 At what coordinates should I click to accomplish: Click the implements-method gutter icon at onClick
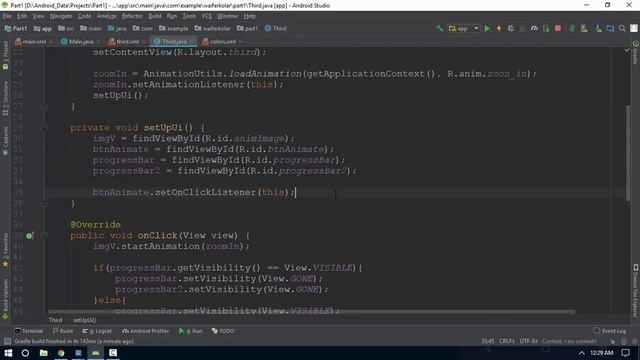pyautogui.click(x=30, y=236)
